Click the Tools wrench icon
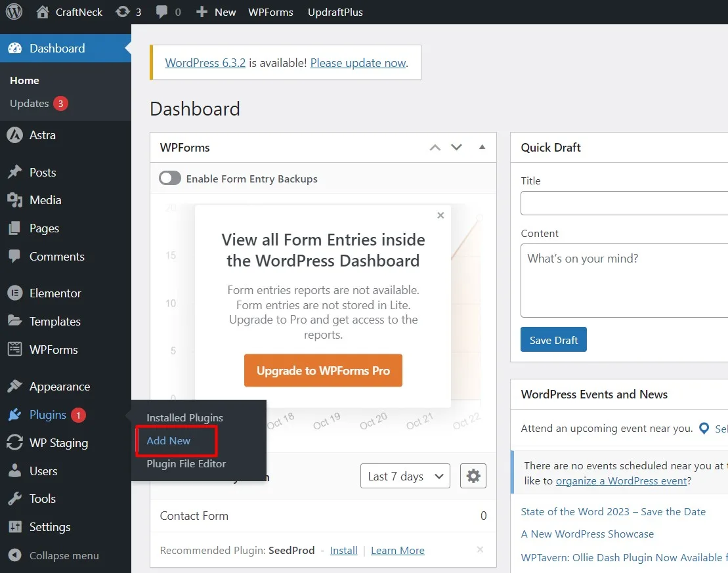728x573 pixels. pyautogui.click(x=15, y=499)
